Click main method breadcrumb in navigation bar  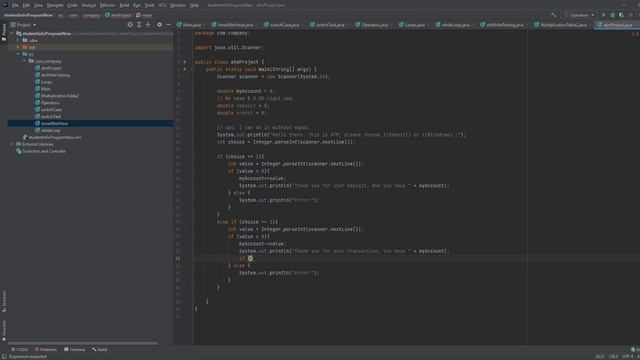(x=144, y=15)
